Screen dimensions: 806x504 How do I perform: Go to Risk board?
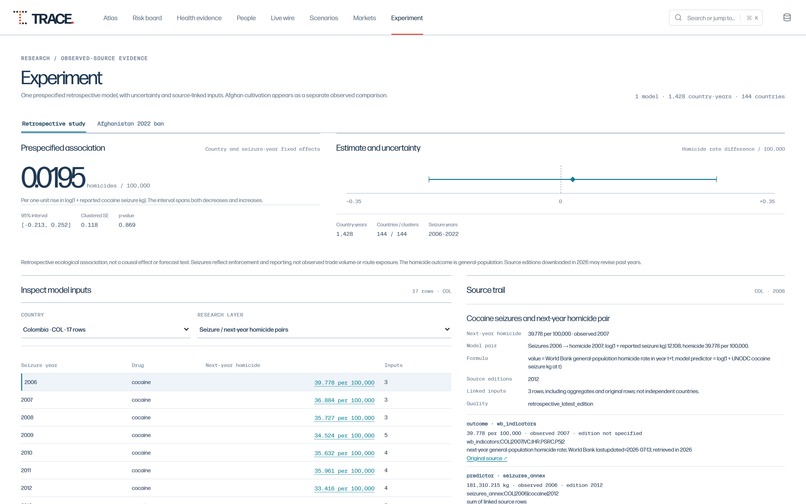(147, 18)
